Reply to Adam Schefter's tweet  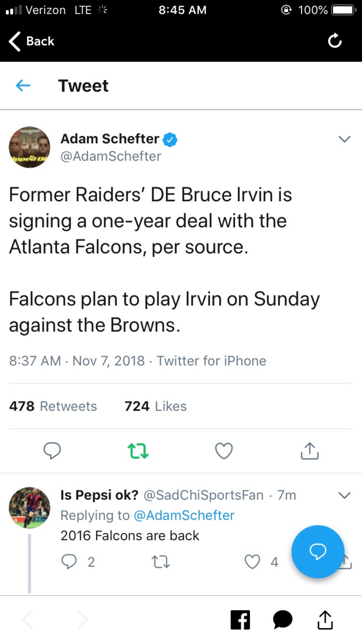[x=52, y=451]
